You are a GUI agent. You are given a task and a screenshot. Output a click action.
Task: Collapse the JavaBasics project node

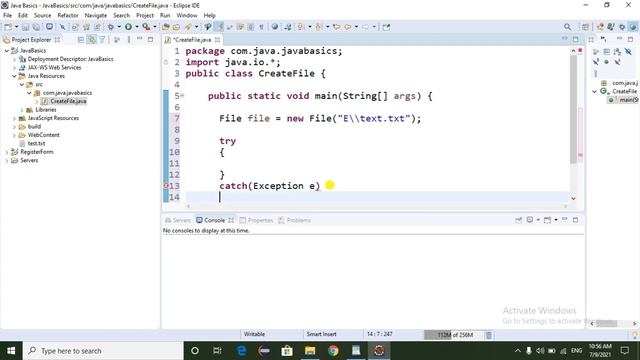7,51
